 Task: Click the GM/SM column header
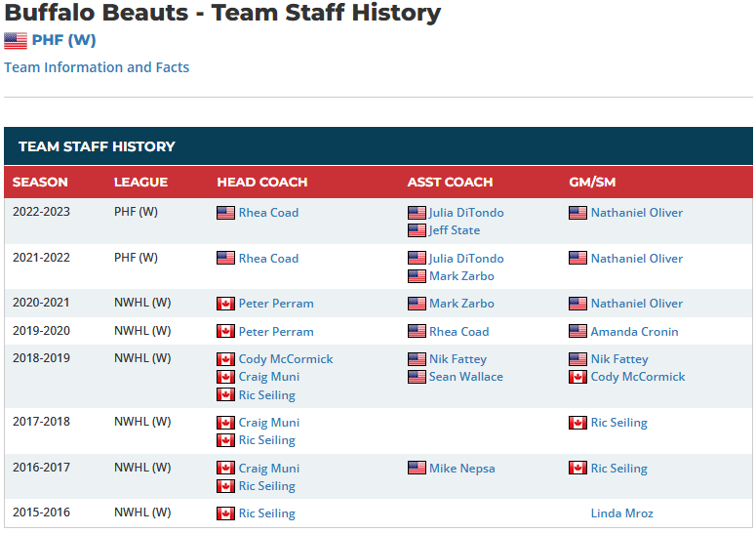pyautogui.click(x=592, y=182)
